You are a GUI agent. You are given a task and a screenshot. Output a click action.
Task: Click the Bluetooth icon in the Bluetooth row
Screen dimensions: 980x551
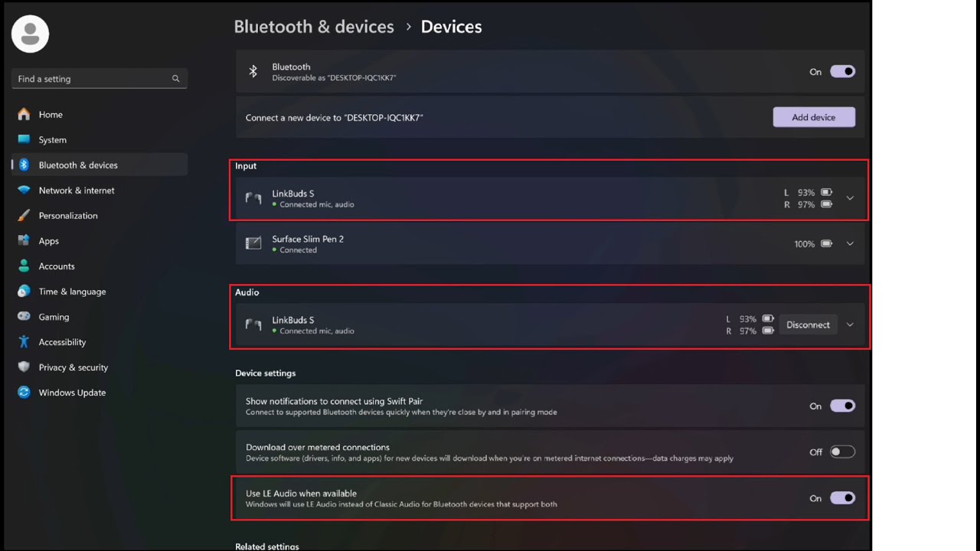253,71
